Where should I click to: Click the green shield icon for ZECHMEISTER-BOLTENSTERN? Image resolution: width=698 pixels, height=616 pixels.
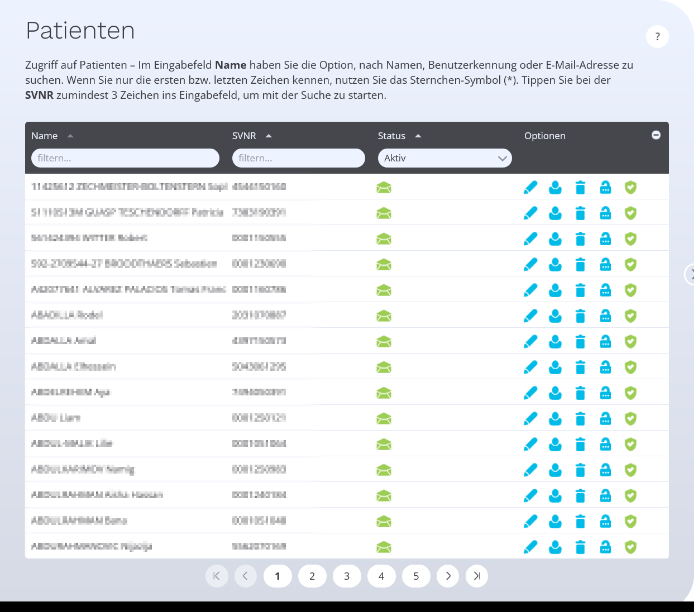coord(630,188)
